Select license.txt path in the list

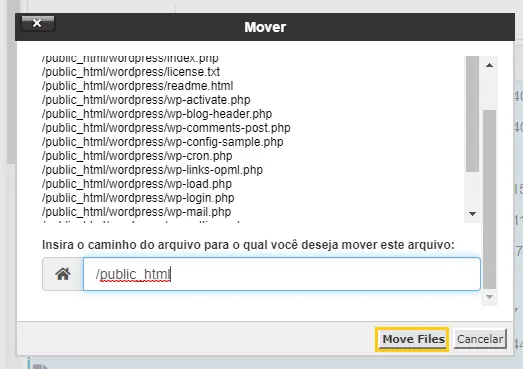(131, 72)
